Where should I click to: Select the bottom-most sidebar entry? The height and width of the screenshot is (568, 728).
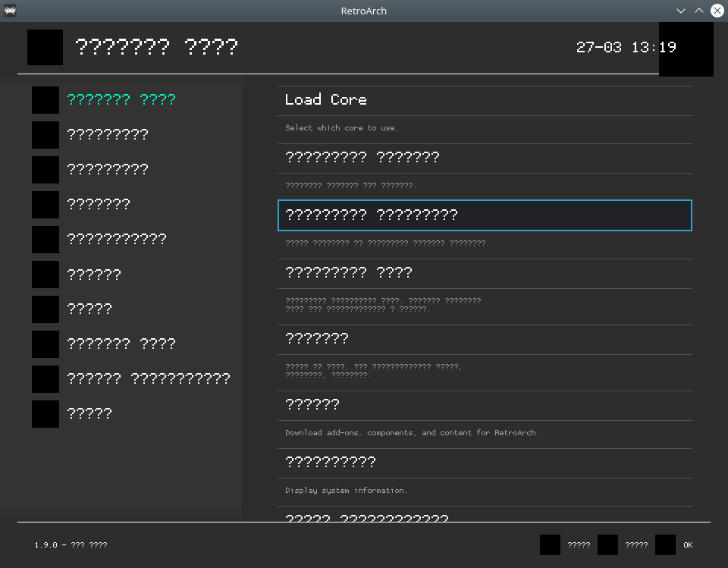pos(89,413)
